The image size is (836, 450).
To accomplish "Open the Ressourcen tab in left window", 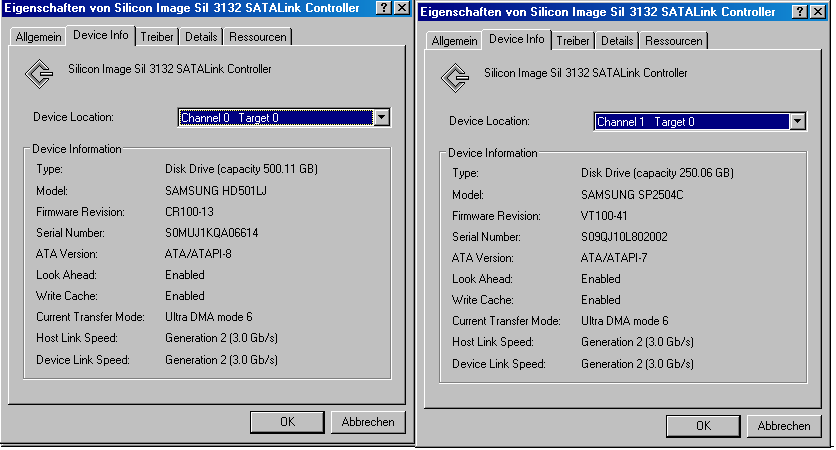I will click(x=258, y=37).
